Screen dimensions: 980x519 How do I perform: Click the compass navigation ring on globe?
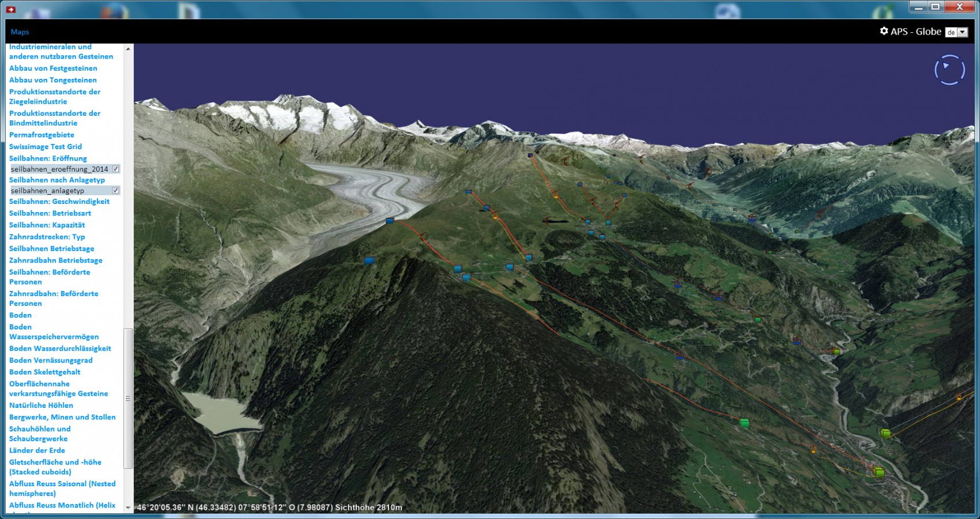(x=949, y=70)
